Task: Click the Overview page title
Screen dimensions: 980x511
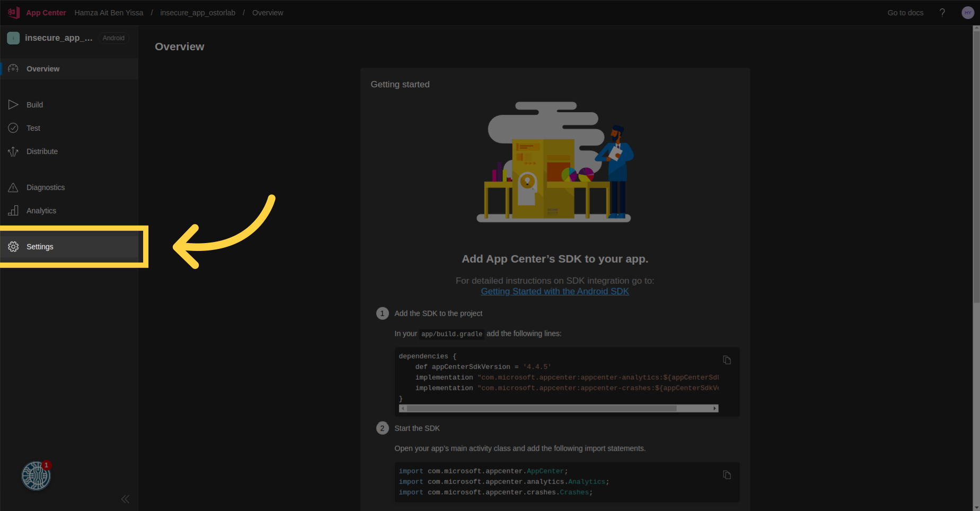Action: (x=180, y=47)
